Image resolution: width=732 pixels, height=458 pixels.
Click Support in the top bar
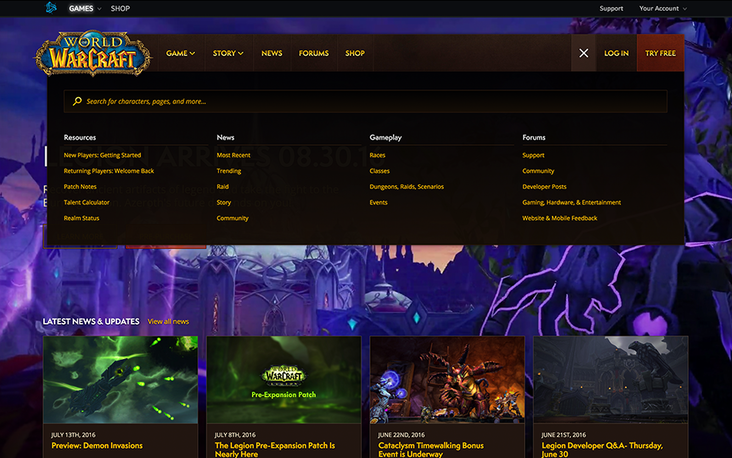(x=611, y=8)
